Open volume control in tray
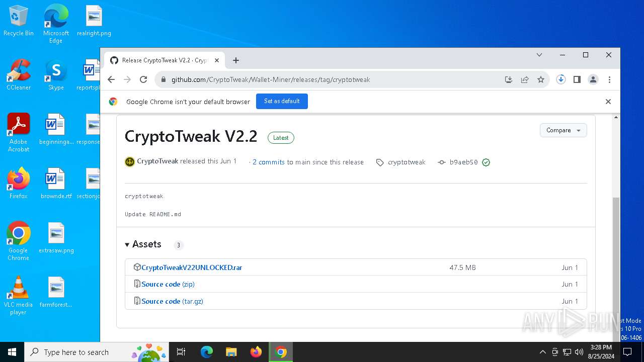The height and width of the screenshot is (362, 644). (579, 352)
